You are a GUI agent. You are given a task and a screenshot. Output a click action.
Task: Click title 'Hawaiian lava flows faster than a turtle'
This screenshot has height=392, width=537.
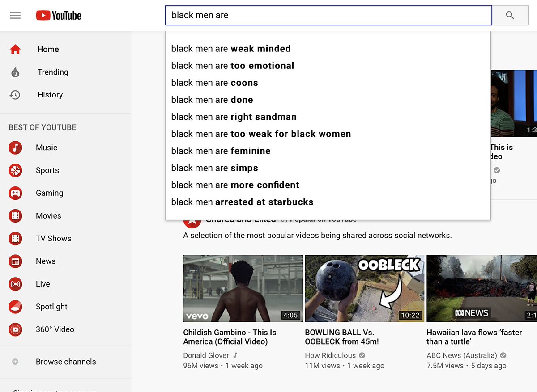click(x=474, y=337)
